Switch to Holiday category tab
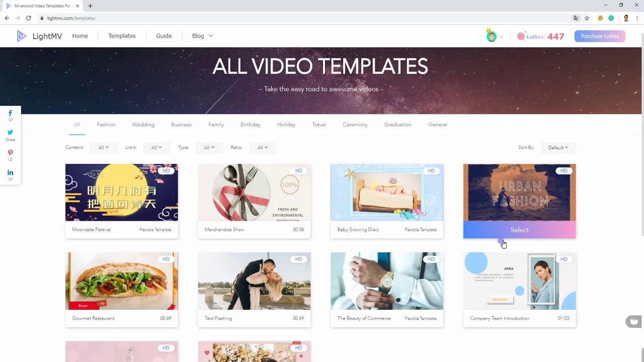This screenshot has width=644, height=362. pyautogui.click(x=286, y=125)
